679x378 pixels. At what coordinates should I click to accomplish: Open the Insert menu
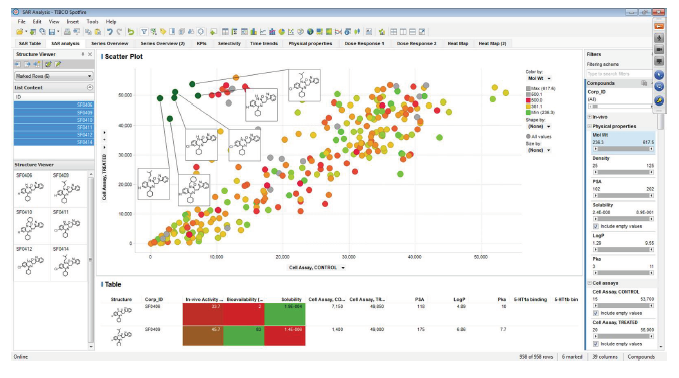pos(72,22)
